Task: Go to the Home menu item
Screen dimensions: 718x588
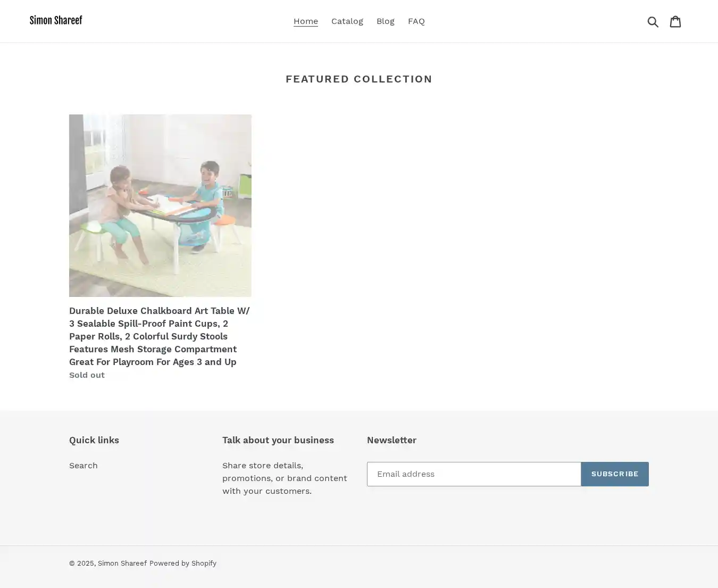Action: point(306,21)
